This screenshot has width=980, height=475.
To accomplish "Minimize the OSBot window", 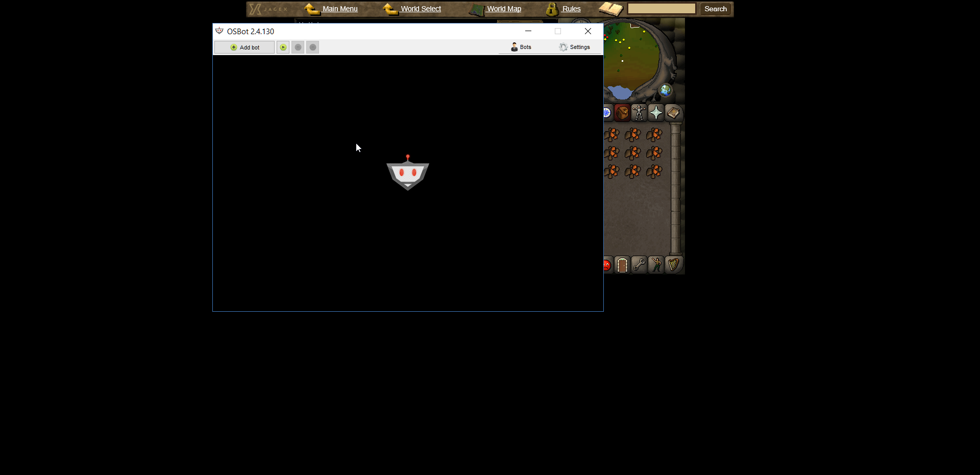I will pos(528,31).
